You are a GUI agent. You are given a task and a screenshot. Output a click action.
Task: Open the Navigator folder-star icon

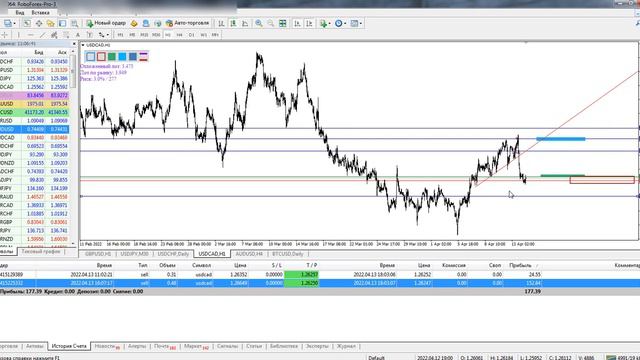point(51,23)
